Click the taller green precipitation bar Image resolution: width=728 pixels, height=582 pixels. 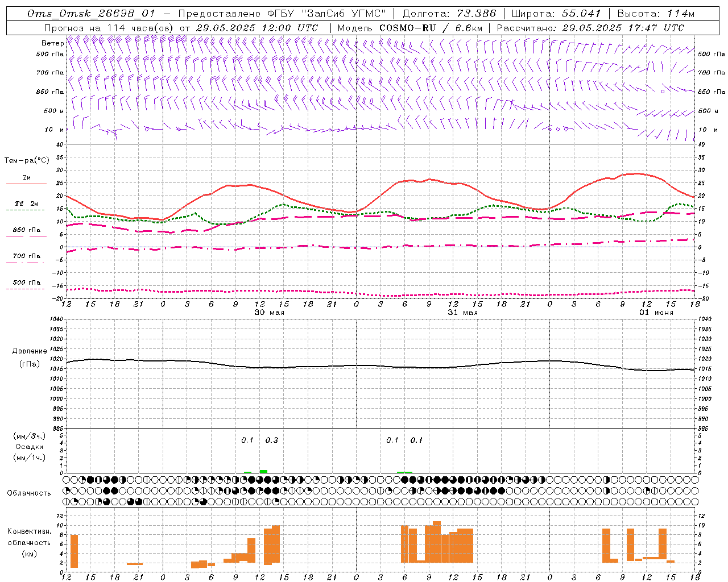263,471
